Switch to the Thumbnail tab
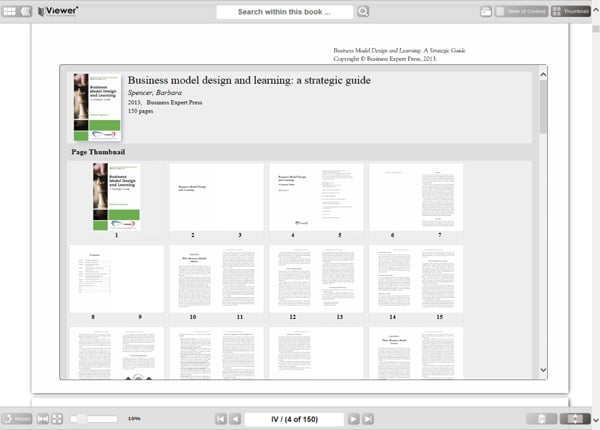This screenshot has width=600, height=430. point(571,11)
